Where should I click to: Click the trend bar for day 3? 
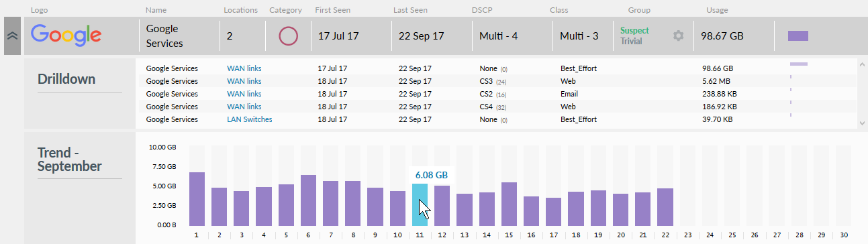coord(241,208)
